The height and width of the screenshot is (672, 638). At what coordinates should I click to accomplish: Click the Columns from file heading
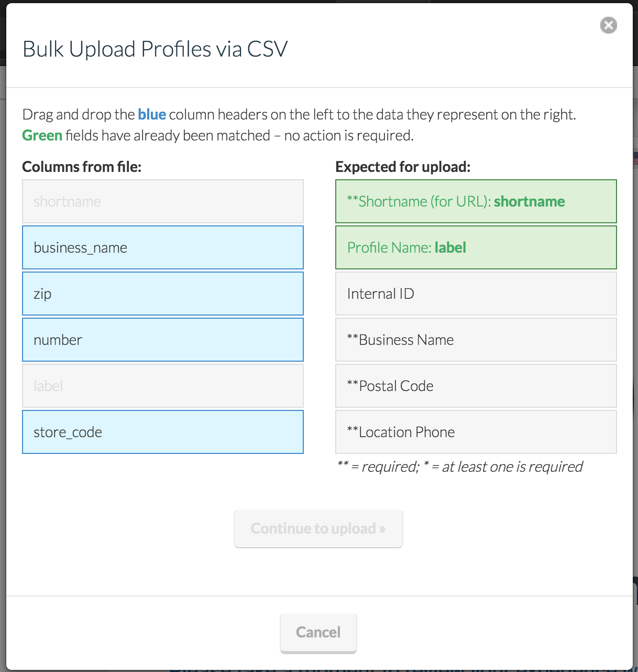tap(82, 167)
